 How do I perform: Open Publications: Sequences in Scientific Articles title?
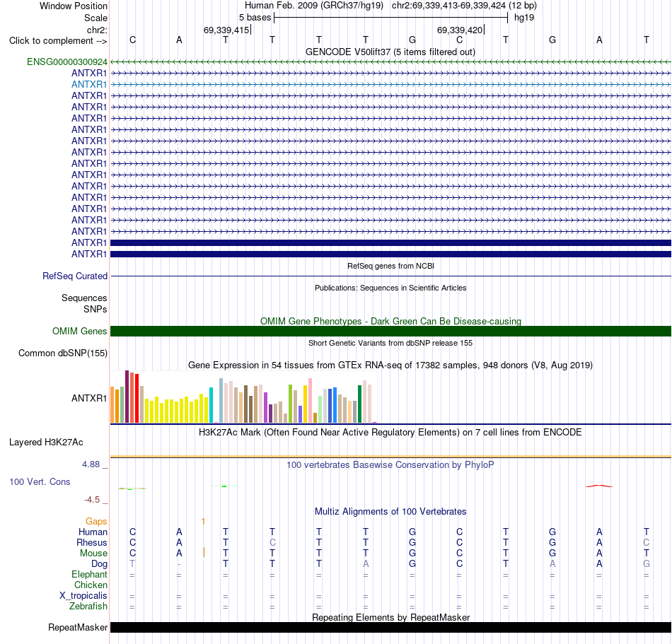[390, 288]
